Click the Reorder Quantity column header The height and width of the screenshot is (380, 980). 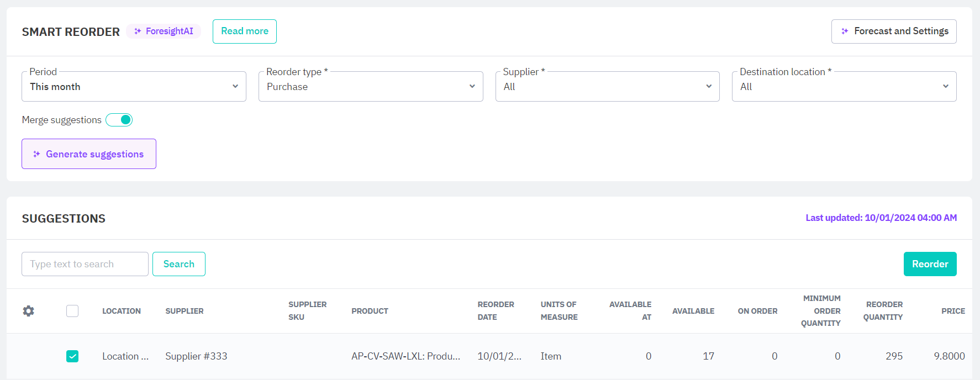pos(883,311)
